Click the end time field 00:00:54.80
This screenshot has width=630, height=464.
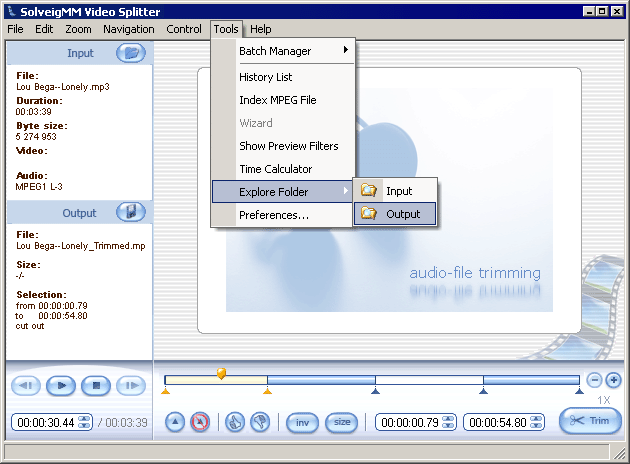497,423
